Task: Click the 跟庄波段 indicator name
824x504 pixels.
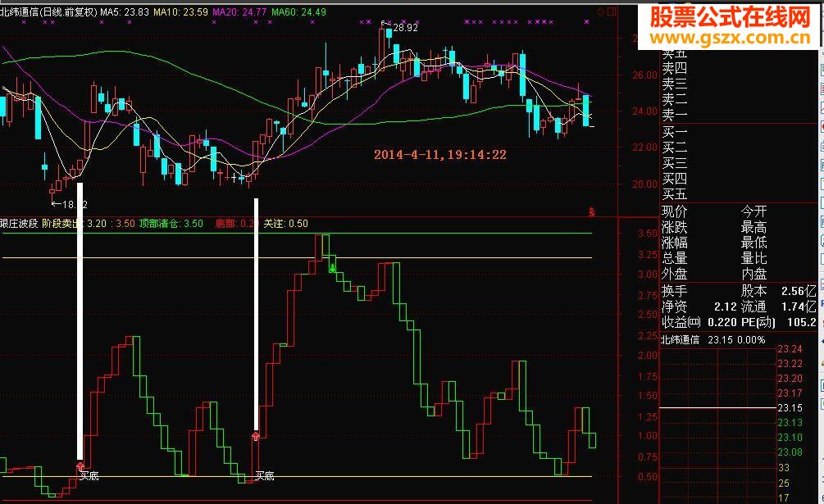Action: click(x=19, y=224)
